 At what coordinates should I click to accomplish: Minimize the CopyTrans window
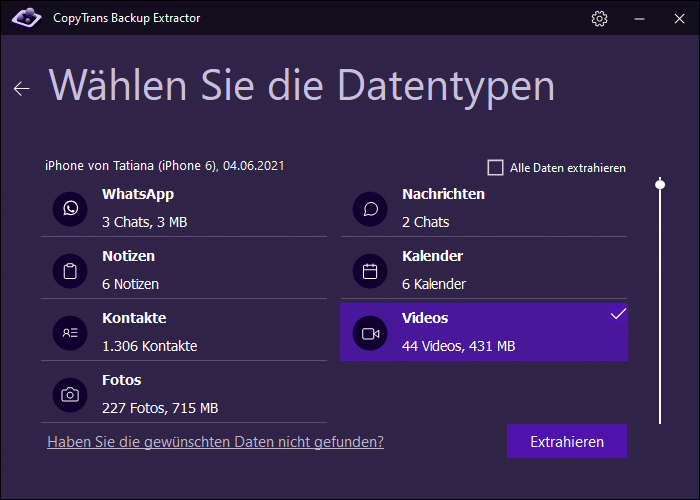pos(639,19)
